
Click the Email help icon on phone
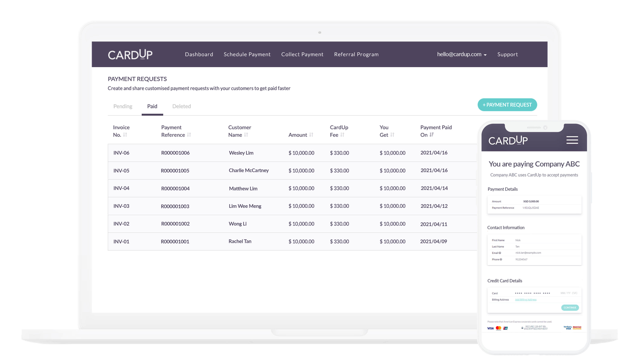500,253
